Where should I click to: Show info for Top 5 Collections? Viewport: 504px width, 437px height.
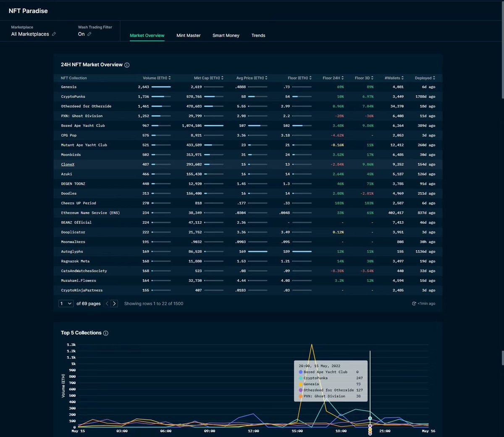106,333
